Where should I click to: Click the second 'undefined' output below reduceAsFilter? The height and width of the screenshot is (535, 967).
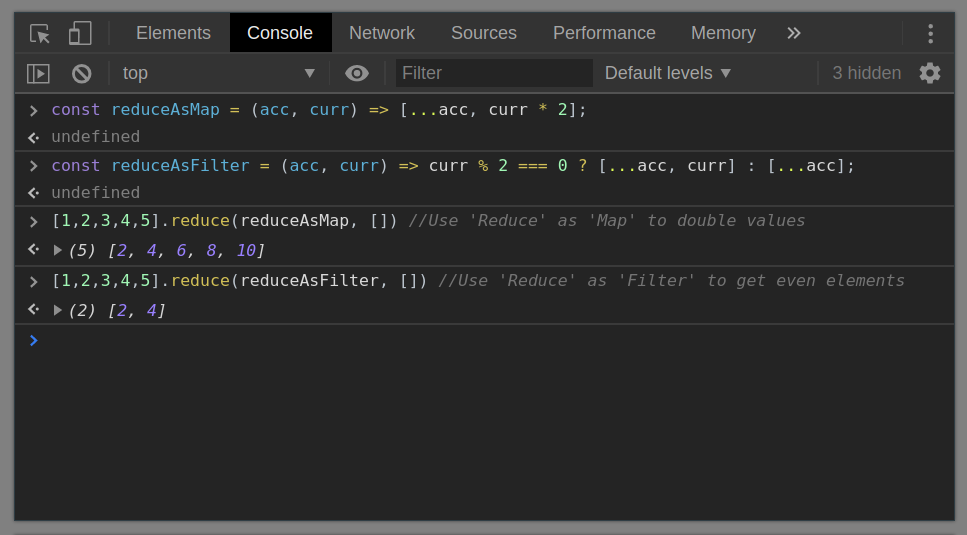click(96, 193)
